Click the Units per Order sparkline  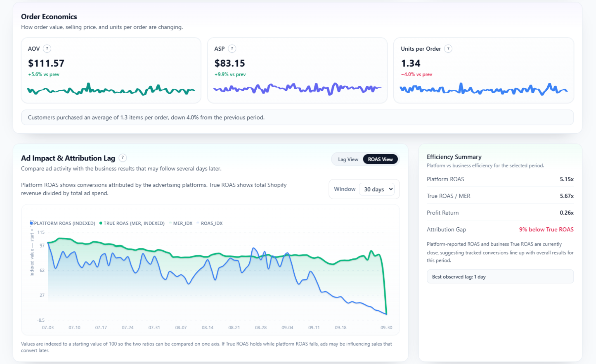[x=483, y=89]
